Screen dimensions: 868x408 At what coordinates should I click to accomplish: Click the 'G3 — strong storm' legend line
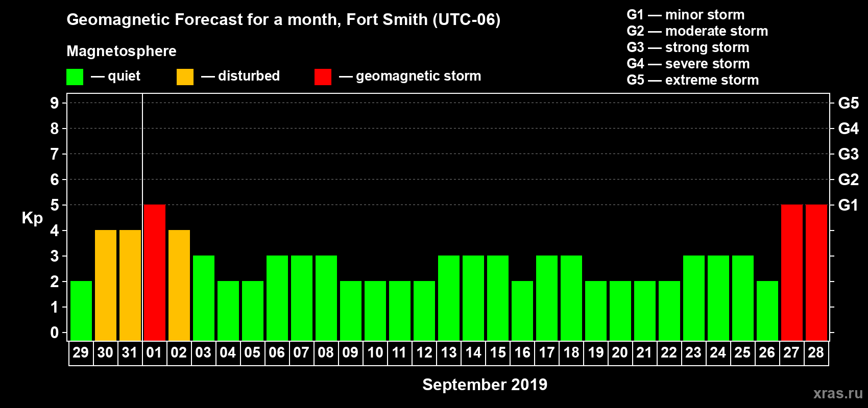pyautogui.click(x=688, y=47)
